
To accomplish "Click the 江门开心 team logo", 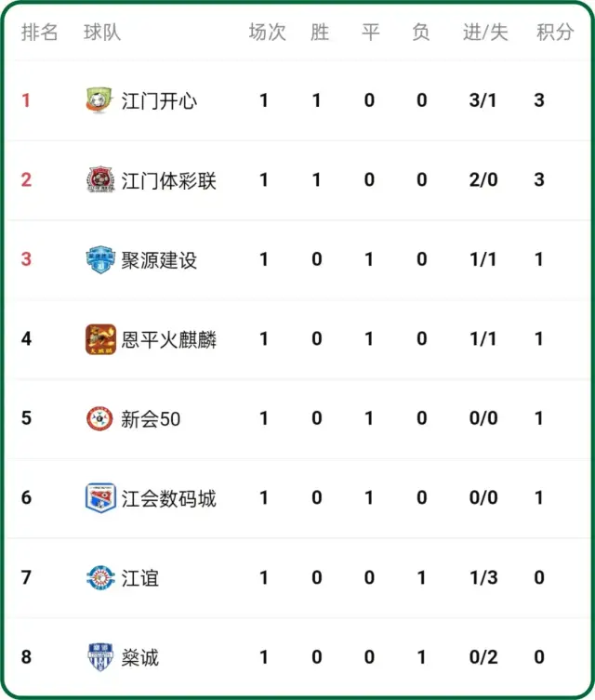I will point(100,100).
